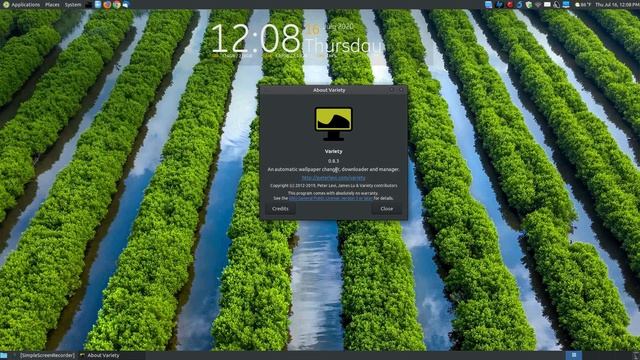Viewport: 640px width, 360px height.
Task: Click the white pen-shaped tray icon
Action: tap(557, 4)
